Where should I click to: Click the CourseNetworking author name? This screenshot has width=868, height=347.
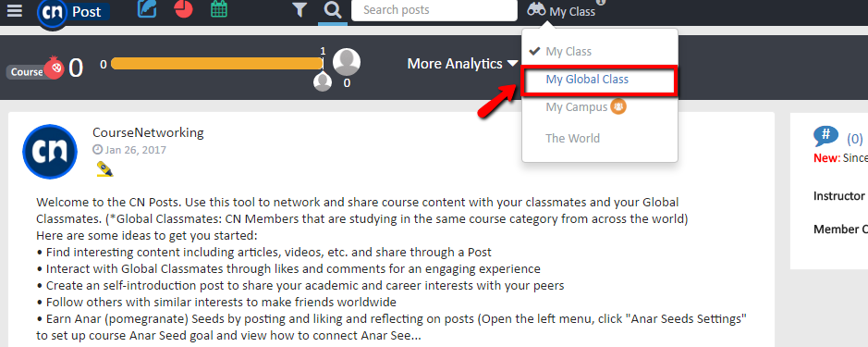pos(148,132)
